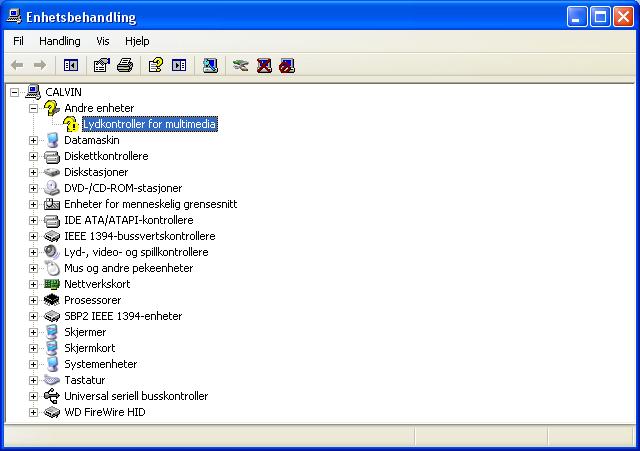Open the Hjelp menu
Screen dimensions: 640x451
[137, 41]
